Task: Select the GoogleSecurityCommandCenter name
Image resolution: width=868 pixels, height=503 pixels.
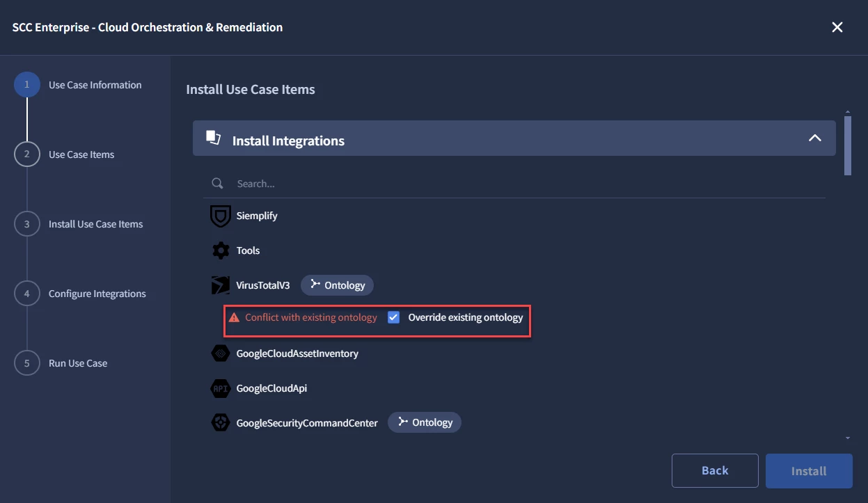Action: tap(307, 422)
